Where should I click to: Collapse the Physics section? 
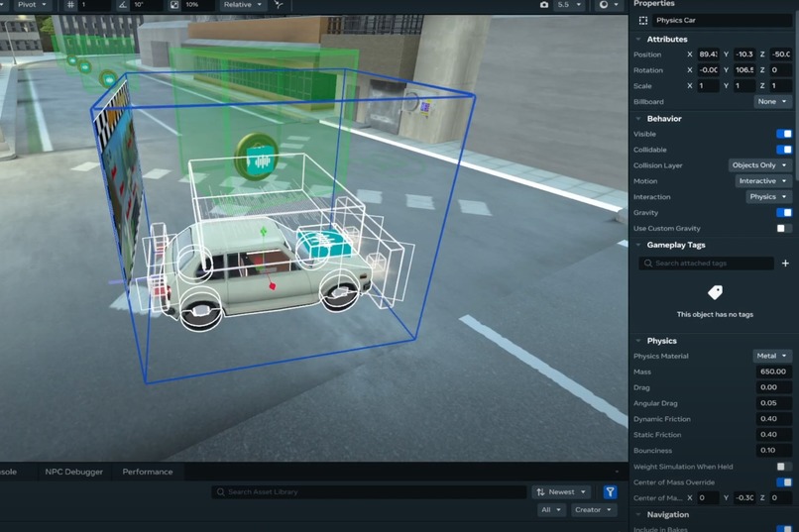point(638,341)
